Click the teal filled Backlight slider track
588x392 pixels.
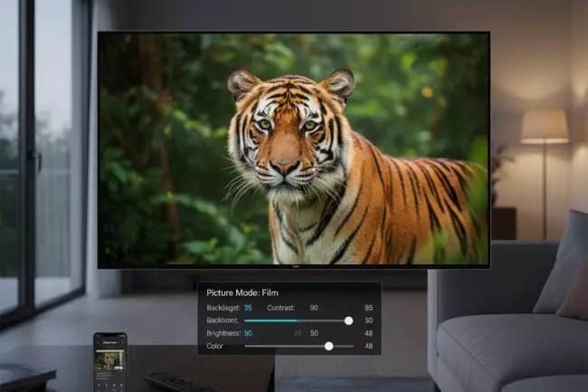[x=271, y=320]
